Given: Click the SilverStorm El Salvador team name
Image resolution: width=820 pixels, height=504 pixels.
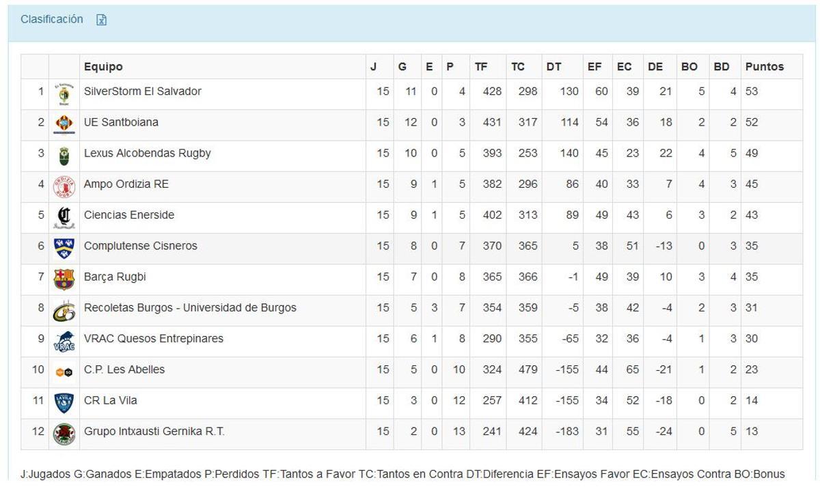Looking at the screenshot, I should [142, 92].
